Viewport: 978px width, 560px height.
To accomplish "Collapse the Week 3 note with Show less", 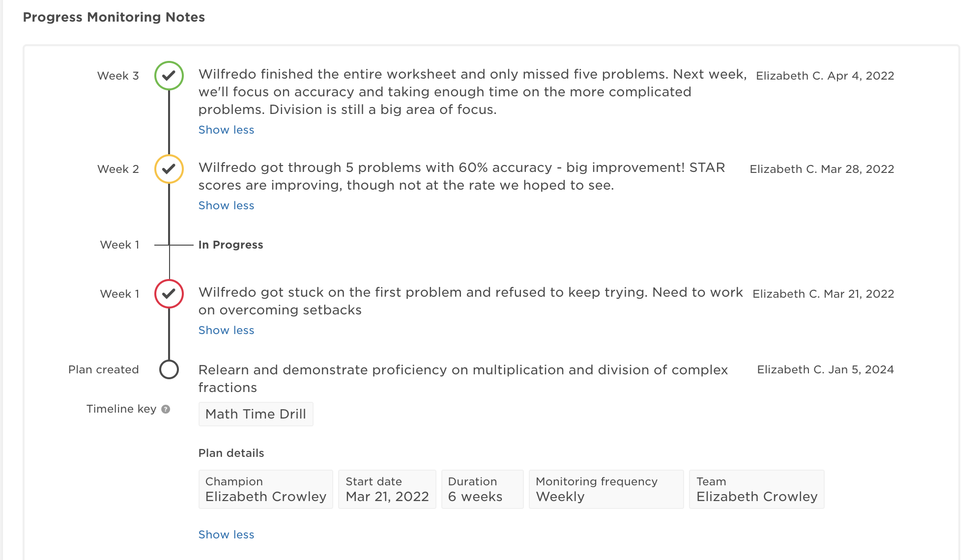I will click(x=226, y=130).
